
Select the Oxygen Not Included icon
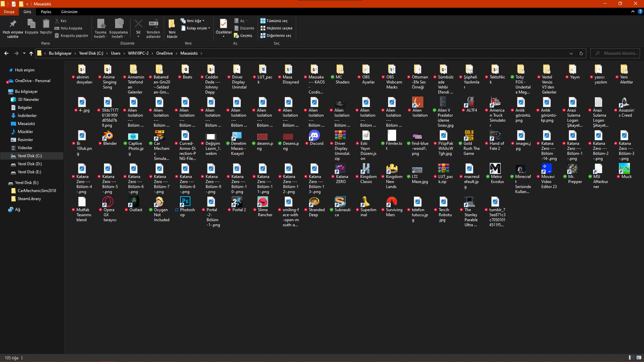pyautogui.click(x=159, y=202)
